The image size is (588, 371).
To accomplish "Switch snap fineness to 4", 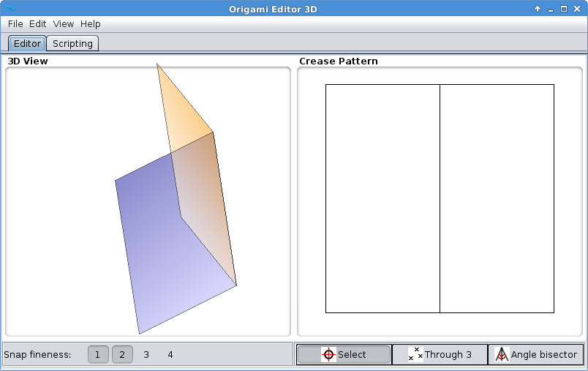I will tap(170, 355).
